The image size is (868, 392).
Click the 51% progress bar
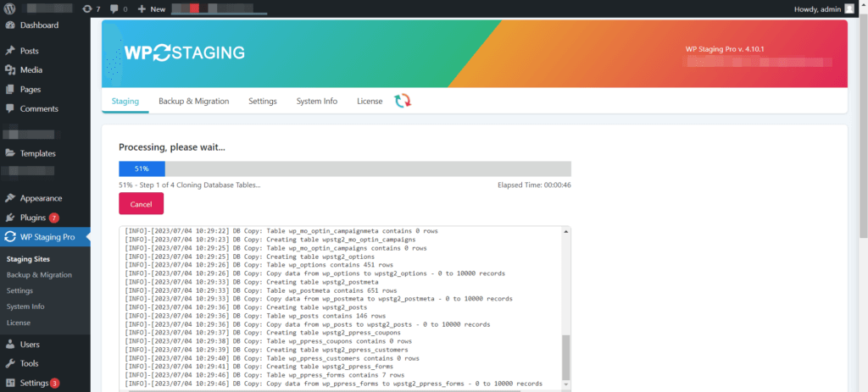click(x=345, y=168)
